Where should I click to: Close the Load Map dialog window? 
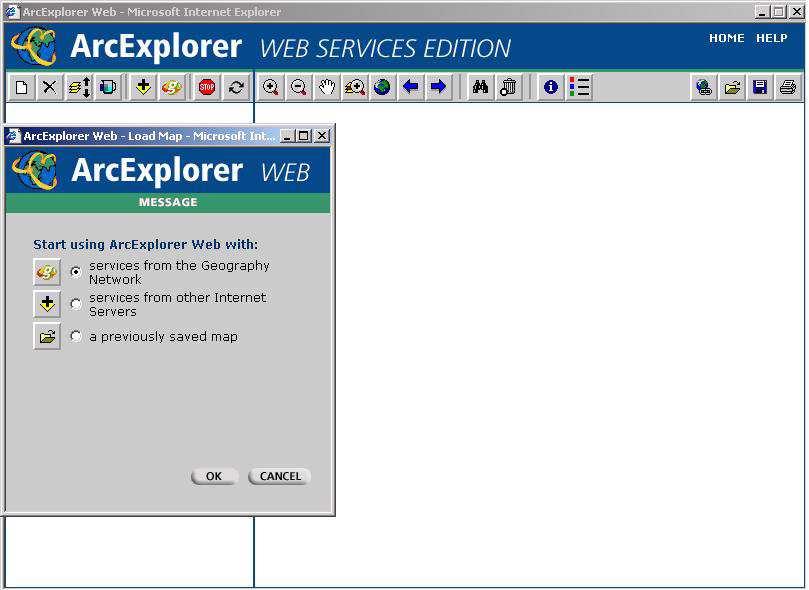(x=322, y=136)
